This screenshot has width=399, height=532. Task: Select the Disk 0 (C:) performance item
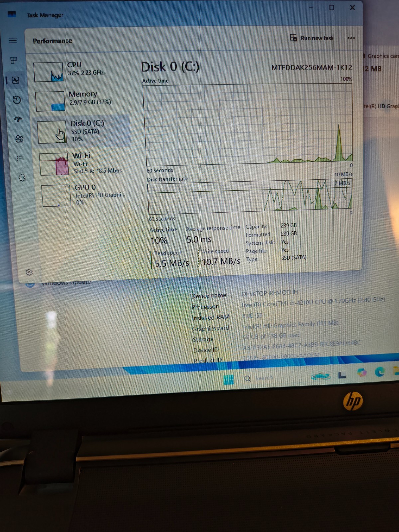coord(83,131)
